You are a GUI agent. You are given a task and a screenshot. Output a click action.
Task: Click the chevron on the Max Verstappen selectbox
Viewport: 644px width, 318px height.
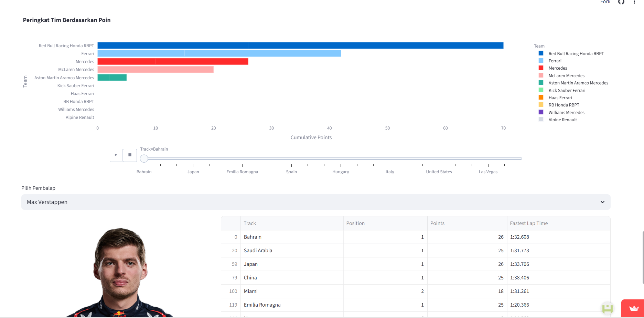(x=602, y=202)
